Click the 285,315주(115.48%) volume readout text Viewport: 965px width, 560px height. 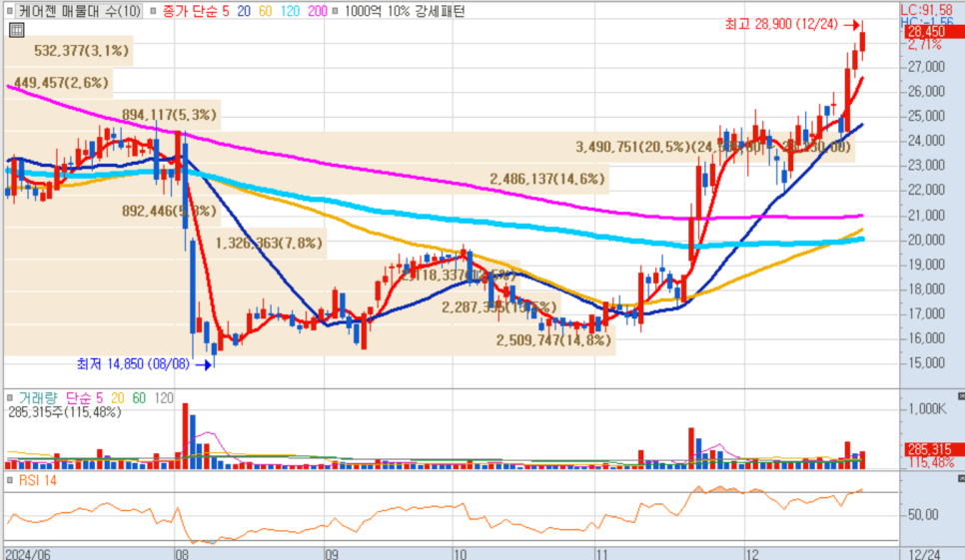pyautogui.click(x=65, y=412)
